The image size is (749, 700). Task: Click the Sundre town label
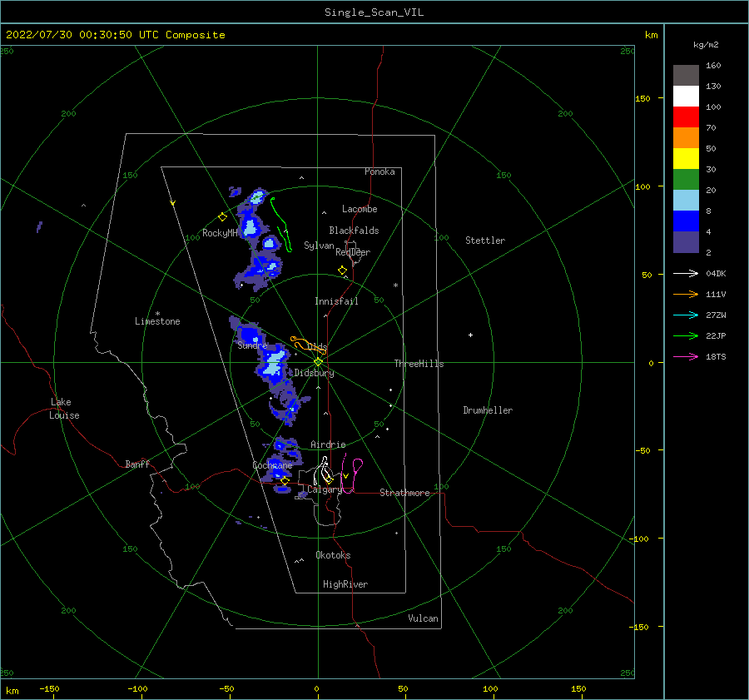pyautogui.click(x=252, y=345)
